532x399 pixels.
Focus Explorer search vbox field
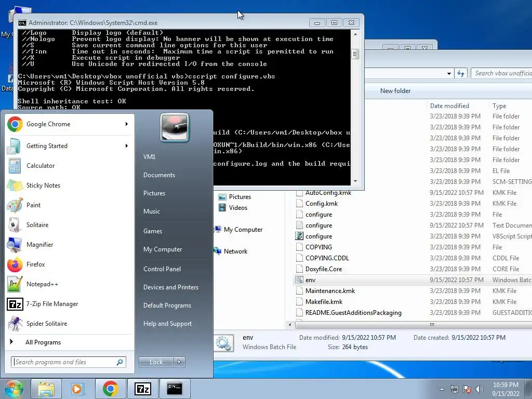click(x=501, y=73)
